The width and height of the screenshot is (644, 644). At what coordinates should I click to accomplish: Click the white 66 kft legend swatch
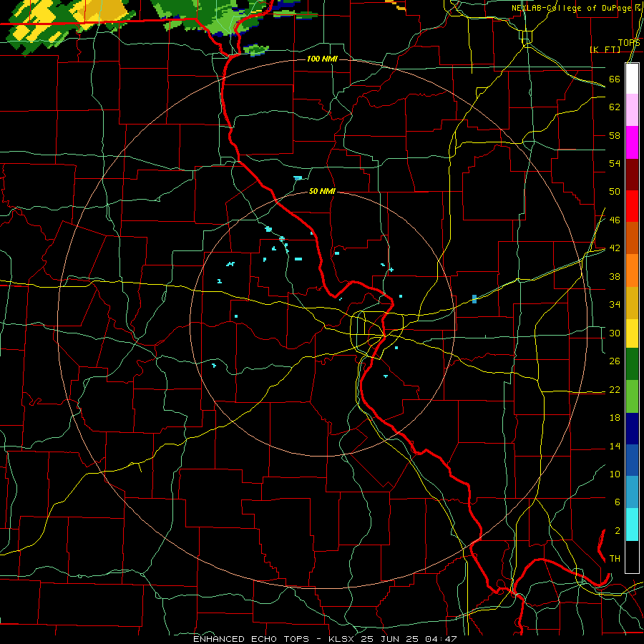point(632,79)
